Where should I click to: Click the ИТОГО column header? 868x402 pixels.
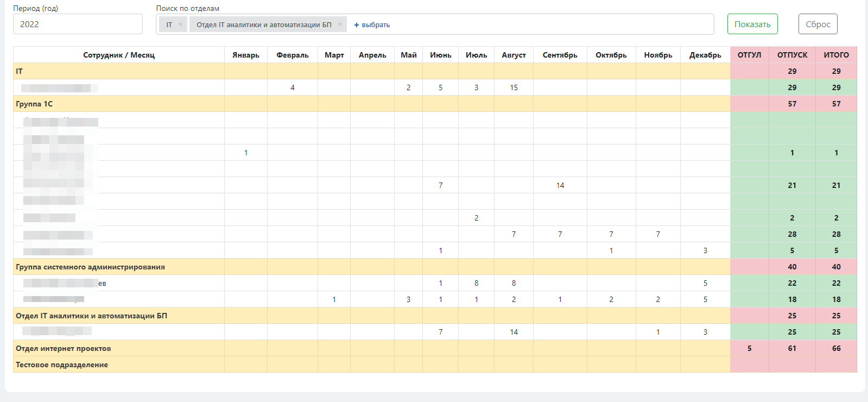coord(836,55)
